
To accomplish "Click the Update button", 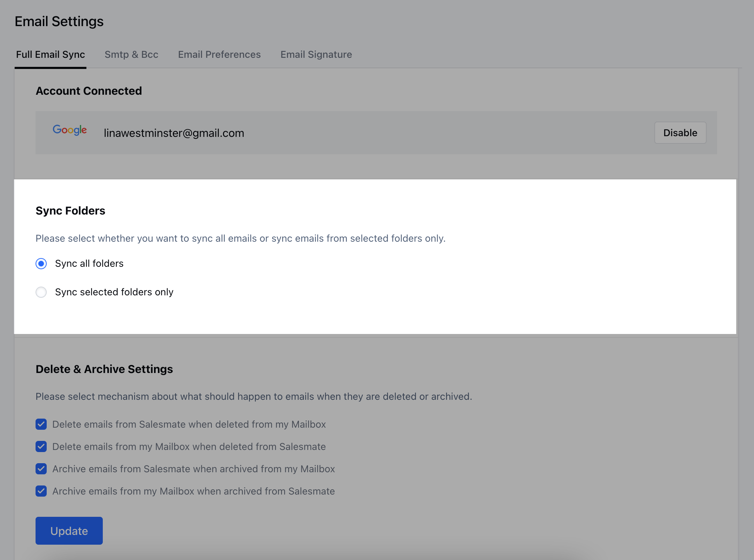I will 69,531.
